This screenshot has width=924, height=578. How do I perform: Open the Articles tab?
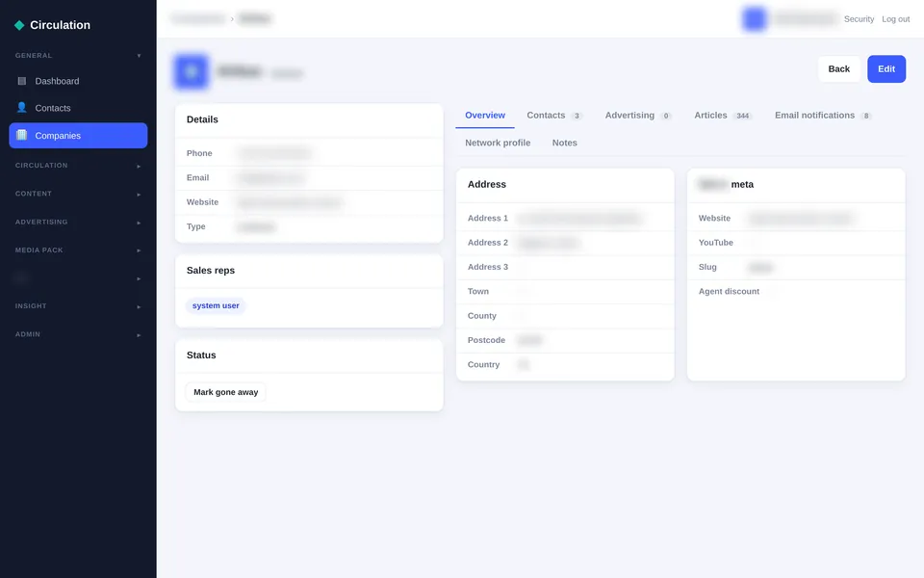[x=723, y=115]
